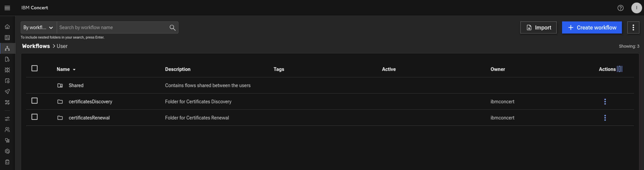Open the help question mark icon
Viewport: 644px width, 170px height.
click(x=620, y=8)
